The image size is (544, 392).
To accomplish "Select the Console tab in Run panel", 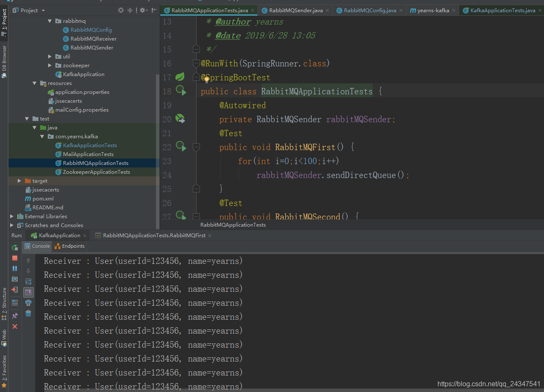I will tap(37, 246).
